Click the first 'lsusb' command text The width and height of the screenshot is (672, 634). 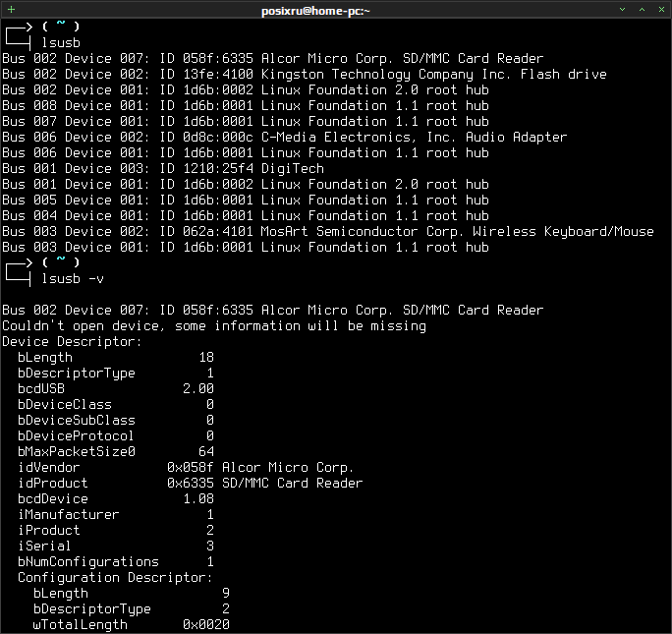pyautogui.click(x=61, y=43)
